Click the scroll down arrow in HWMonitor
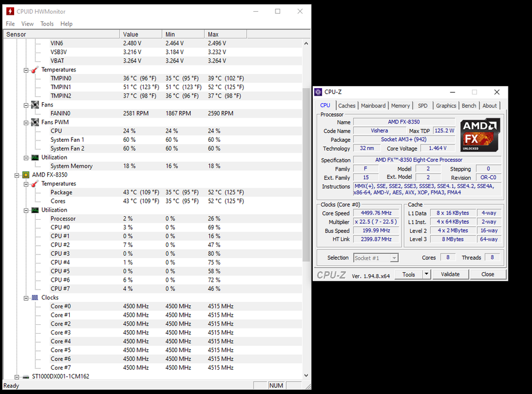 point(306,375)
